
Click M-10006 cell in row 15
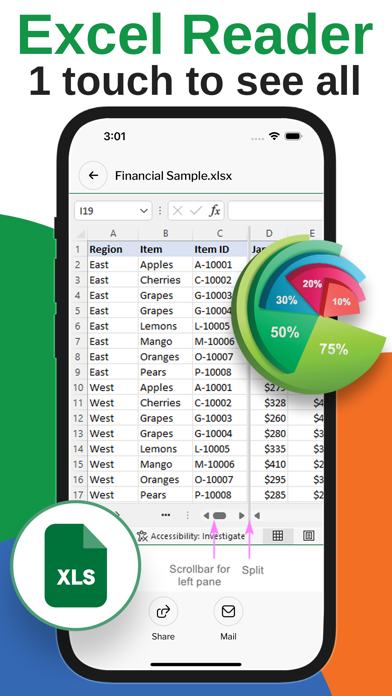pyautogui.click(x=220, y=464)
